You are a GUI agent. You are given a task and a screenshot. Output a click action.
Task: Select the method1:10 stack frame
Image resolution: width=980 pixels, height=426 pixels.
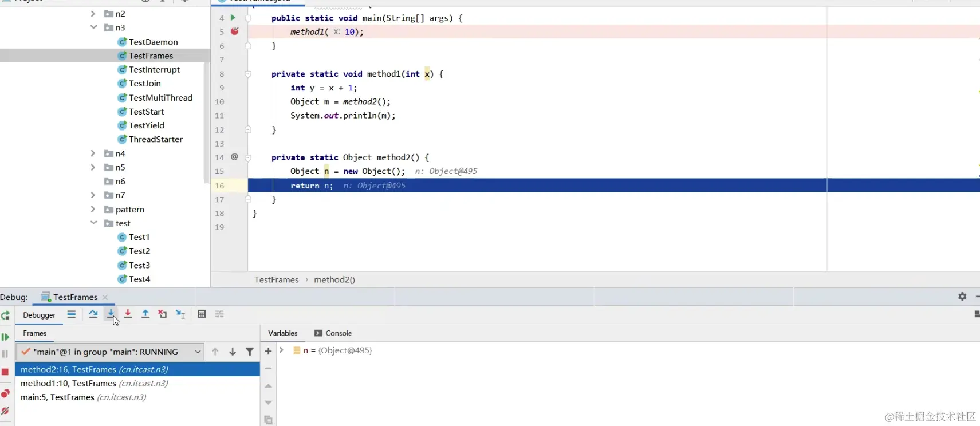pos(137,383)
